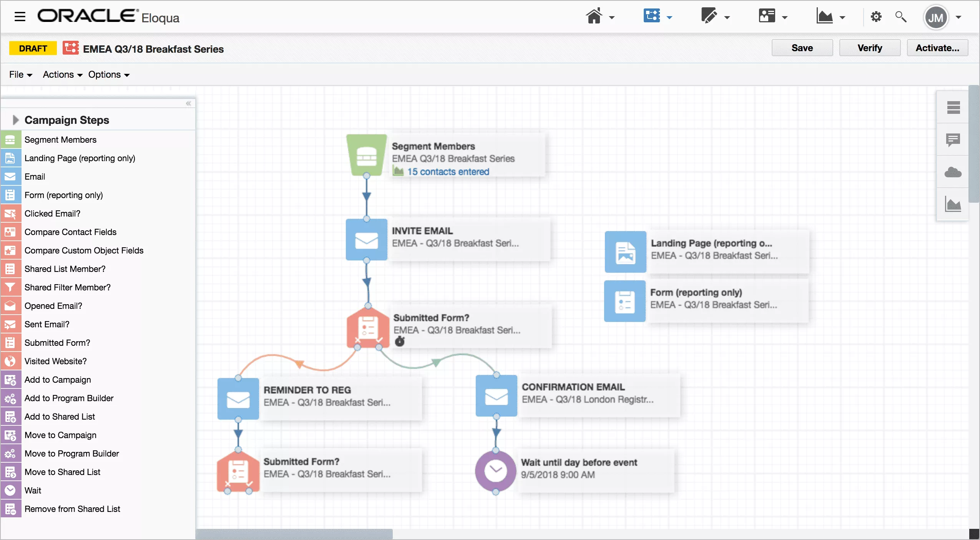Click the 15 contacts entered link

pyautogui.click(x=448, y=172)
